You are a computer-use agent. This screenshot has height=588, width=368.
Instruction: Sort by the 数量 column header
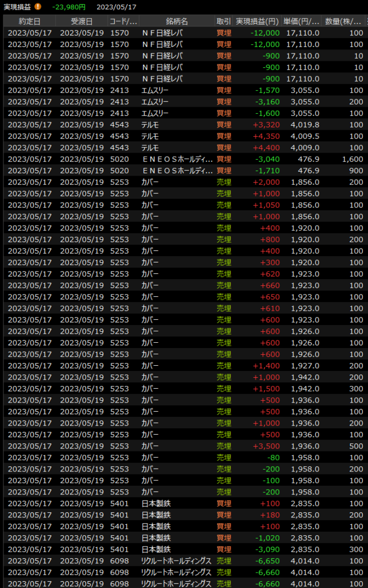[x=344, y=21]
